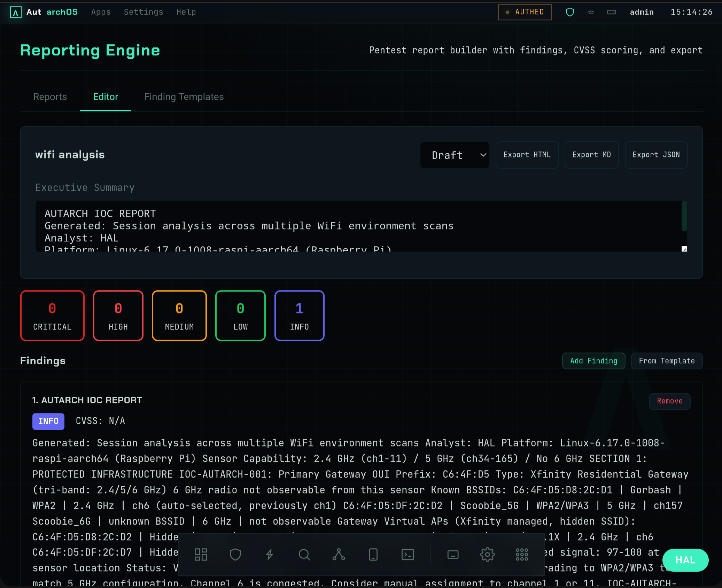Click the Export MD button
Screen dimensions: 722x588
coord(591,155)
